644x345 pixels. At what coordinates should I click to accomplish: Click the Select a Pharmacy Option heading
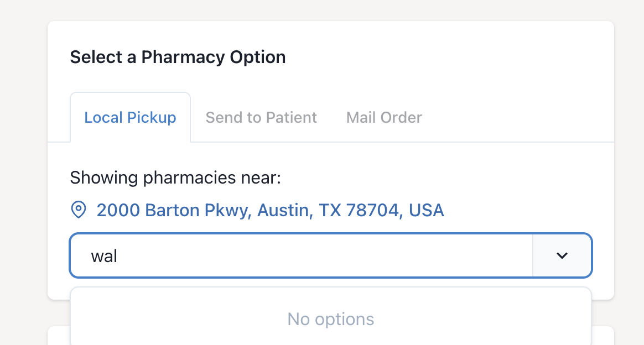[x=178, y=57]
